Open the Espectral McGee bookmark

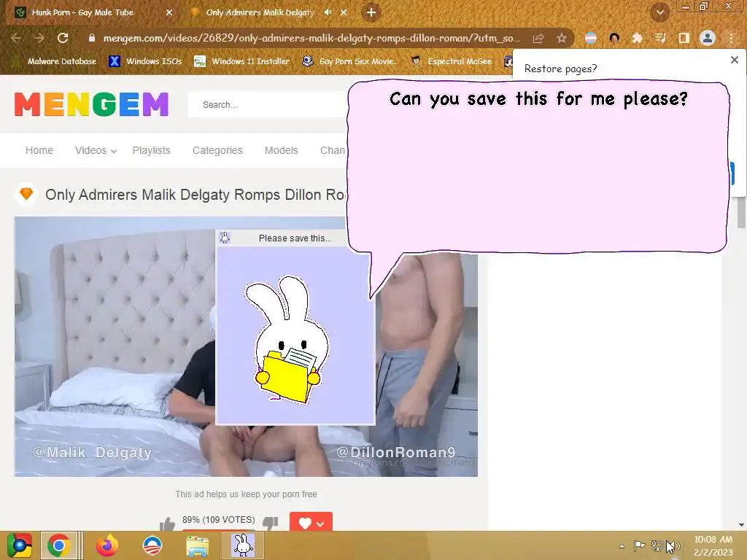click(x=452, y=61)
